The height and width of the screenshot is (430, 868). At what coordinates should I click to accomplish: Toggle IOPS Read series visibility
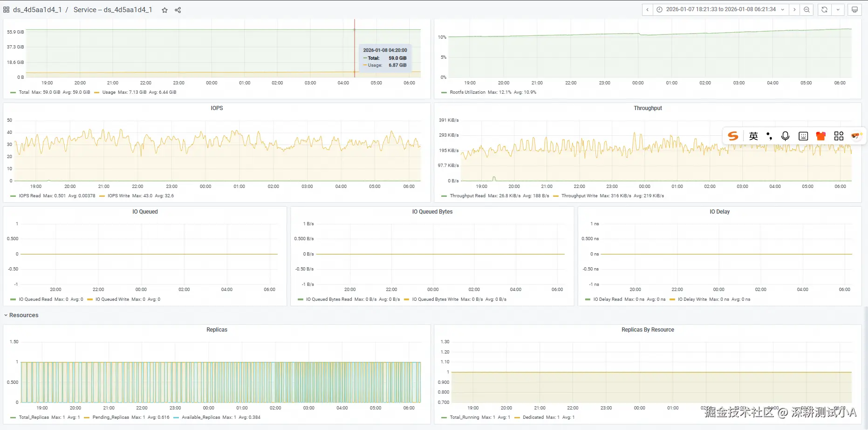click(30, 196)
